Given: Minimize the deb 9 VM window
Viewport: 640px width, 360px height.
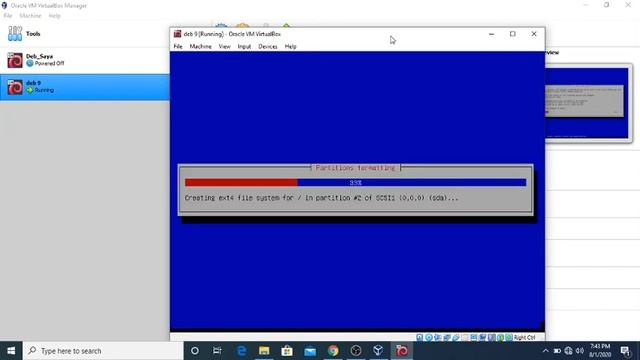Looking at the screenshot, I should tap(491, 34).
